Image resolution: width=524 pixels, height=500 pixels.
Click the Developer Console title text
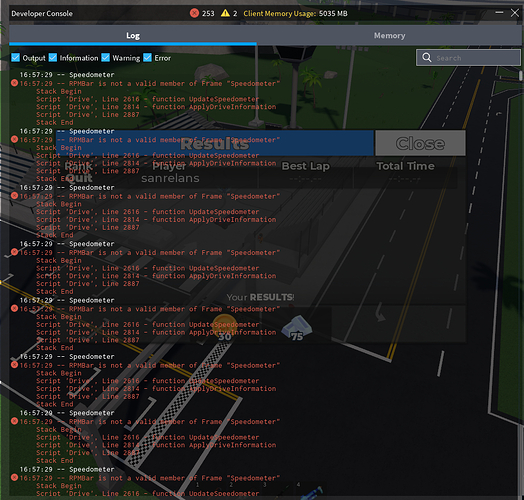42,14
